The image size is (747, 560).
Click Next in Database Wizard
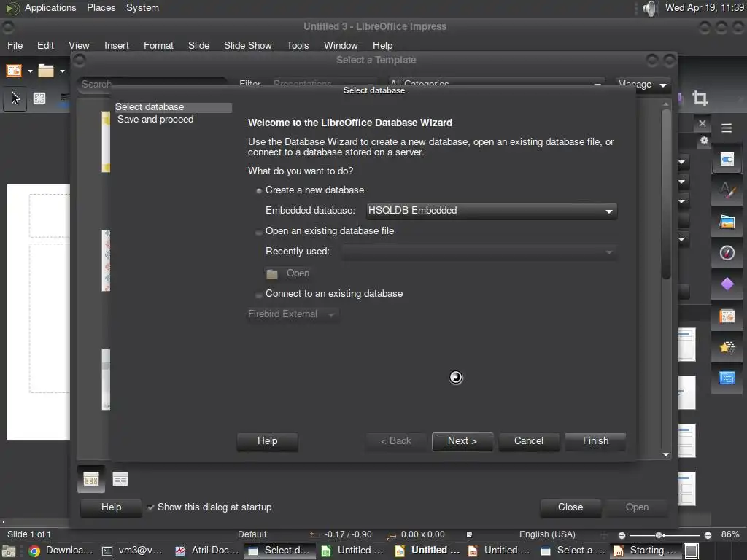tap(462, 441)
